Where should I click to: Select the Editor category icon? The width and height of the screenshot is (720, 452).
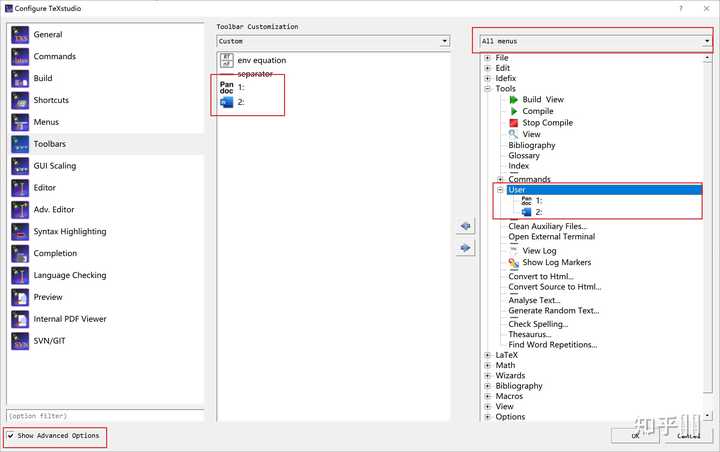[x=20, y=188]
